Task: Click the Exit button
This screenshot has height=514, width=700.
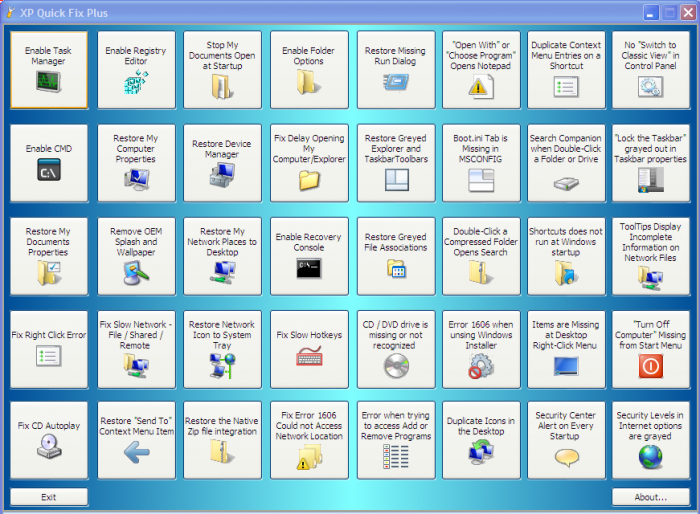Action: (x=49, y=497)
